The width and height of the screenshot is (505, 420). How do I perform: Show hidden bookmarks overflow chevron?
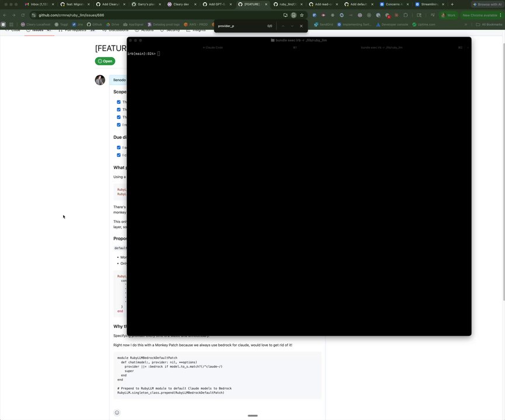pos(466,24)
